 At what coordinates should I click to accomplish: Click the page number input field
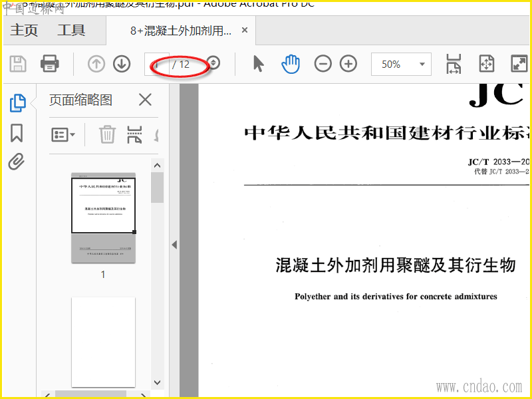(157, 64)
